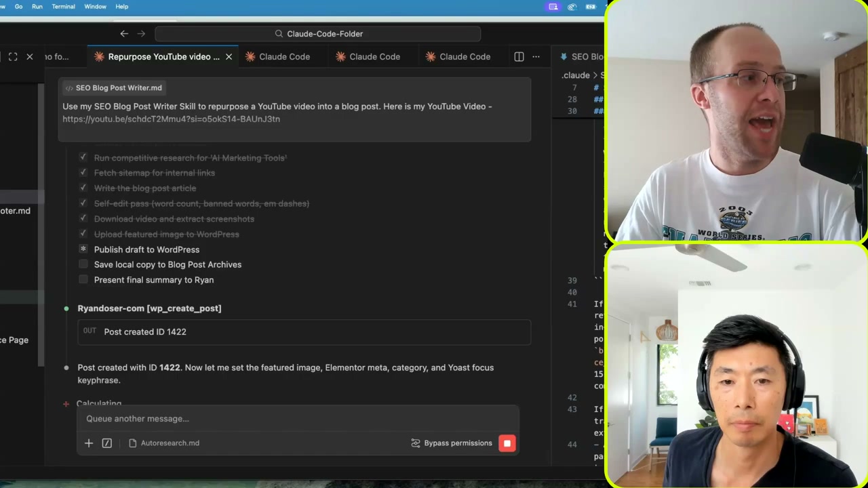The image size is (868, 488).
Task: Open the Bypass permissions mode selector
Action: (452, 443)
